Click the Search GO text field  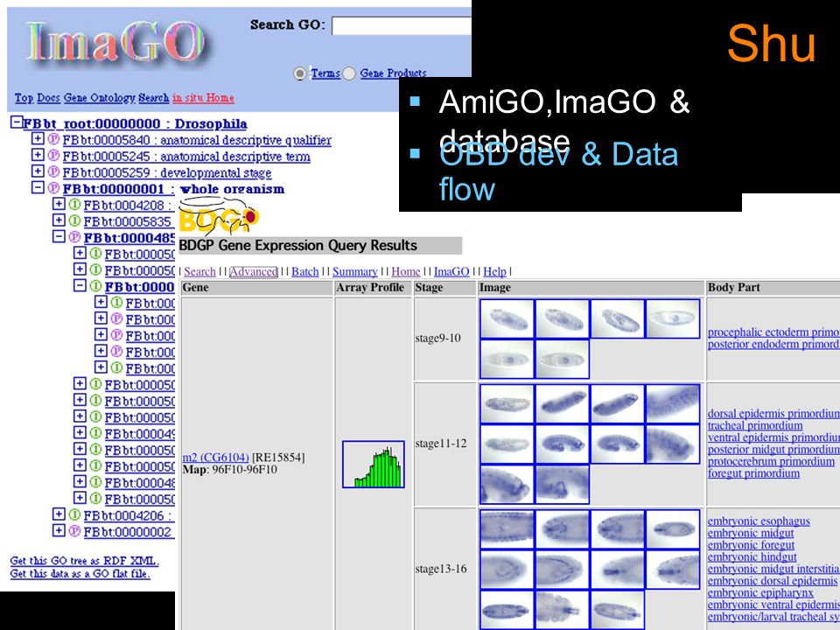(402, 25)
